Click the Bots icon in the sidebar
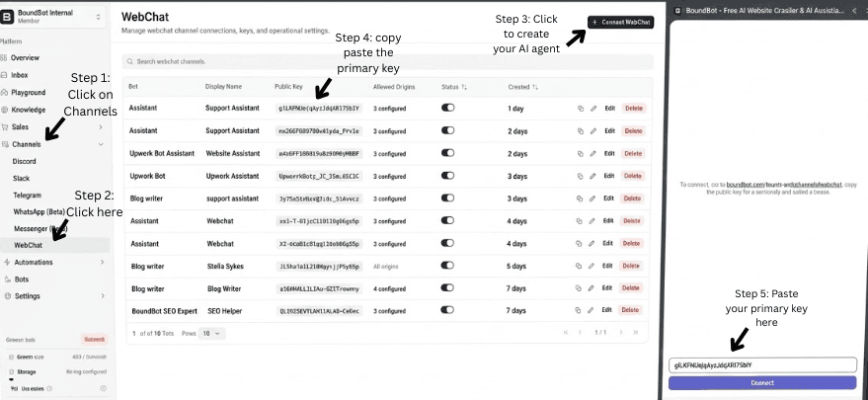The width and height of the screenshot is (868, 400). tap(6, 279)
